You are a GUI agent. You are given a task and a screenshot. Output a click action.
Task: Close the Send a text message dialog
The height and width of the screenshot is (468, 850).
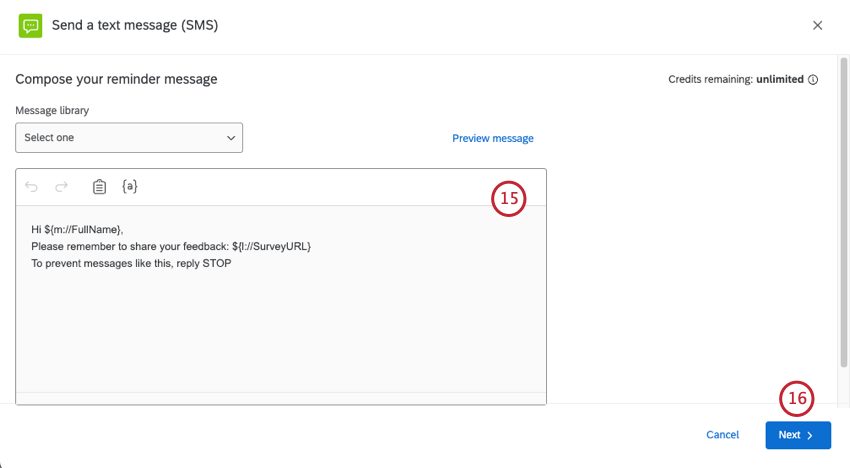tap(817, 25)
